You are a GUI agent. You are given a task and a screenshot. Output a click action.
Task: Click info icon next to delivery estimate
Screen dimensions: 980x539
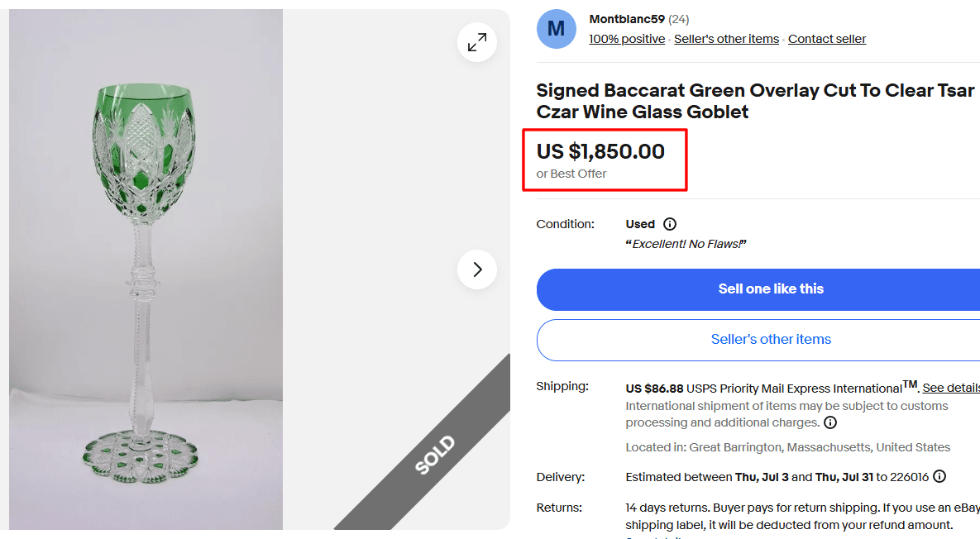coord(939,477)
